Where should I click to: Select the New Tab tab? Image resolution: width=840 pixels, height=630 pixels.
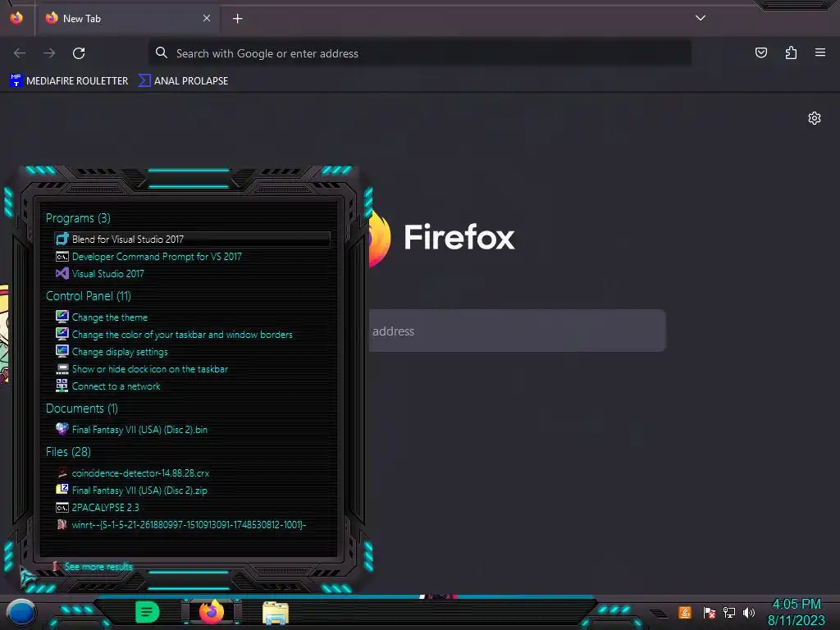click(x=127, y=18)
